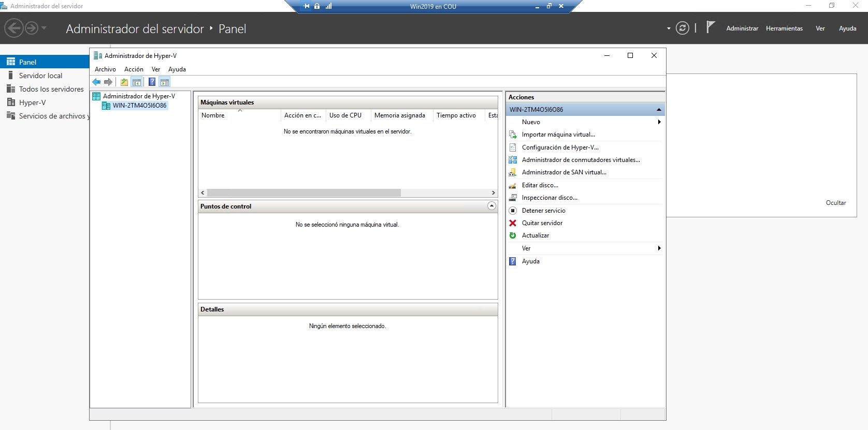Screen dimensions: 868x430
Task: Click the Importar máquina virtual action
Action: point(558,135)
